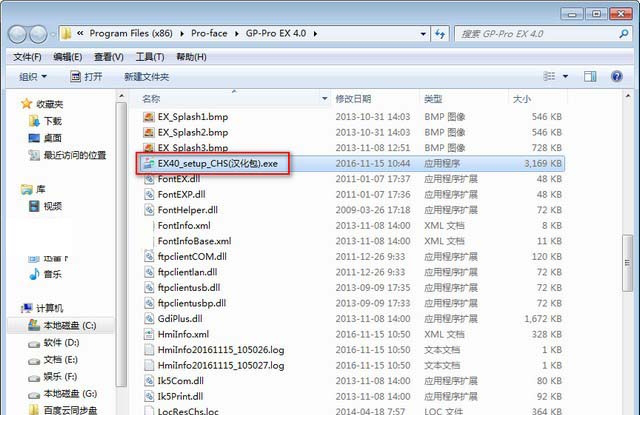Click the HmiInfo20161115_105026.log file icon
Image resolution: width=640 pixels, height=431 pixels.
click(x=149, y=350)
